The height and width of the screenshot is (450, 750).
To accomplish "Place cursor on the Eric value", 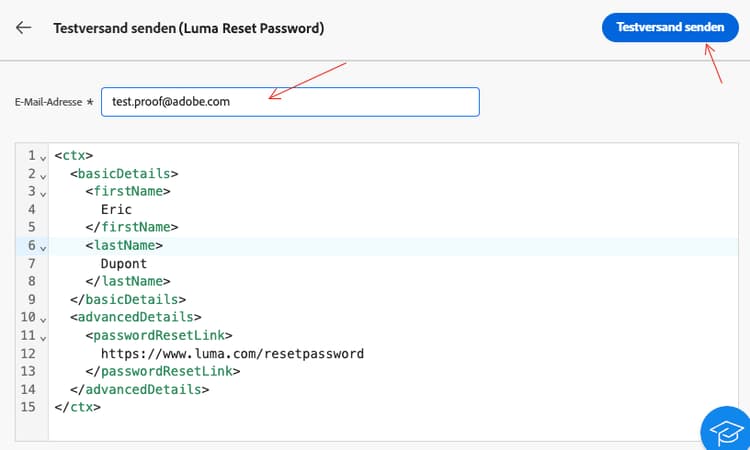I will [x=116, y=210].
